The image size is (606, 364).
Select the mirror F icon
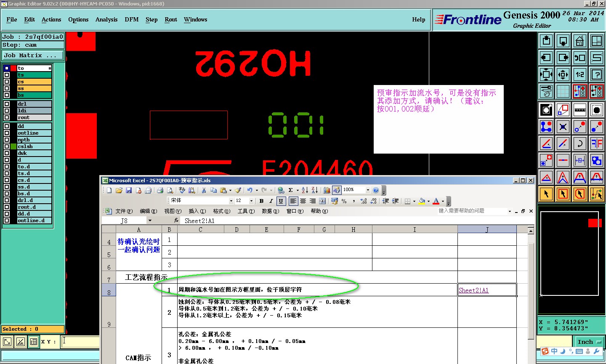point(597,143)
